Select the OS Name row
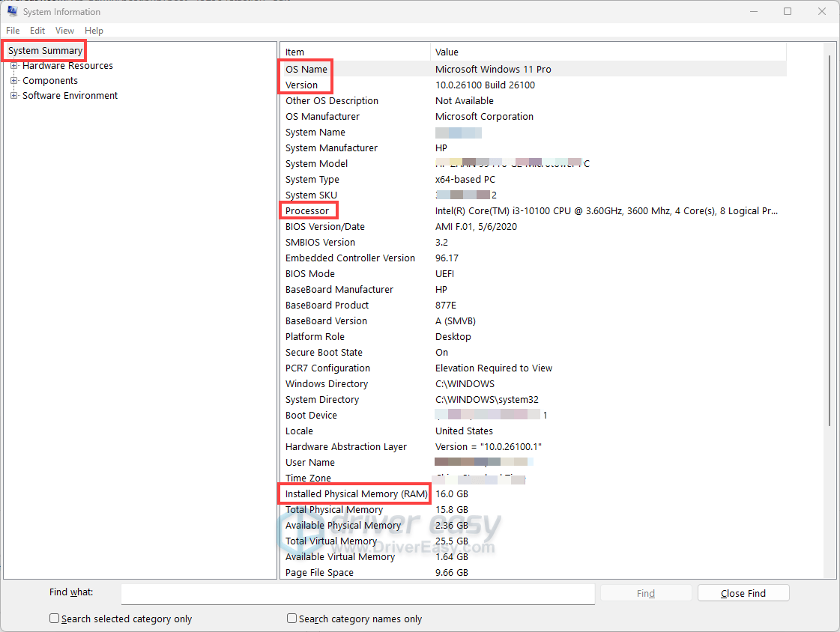 click(x=306, y=69)
